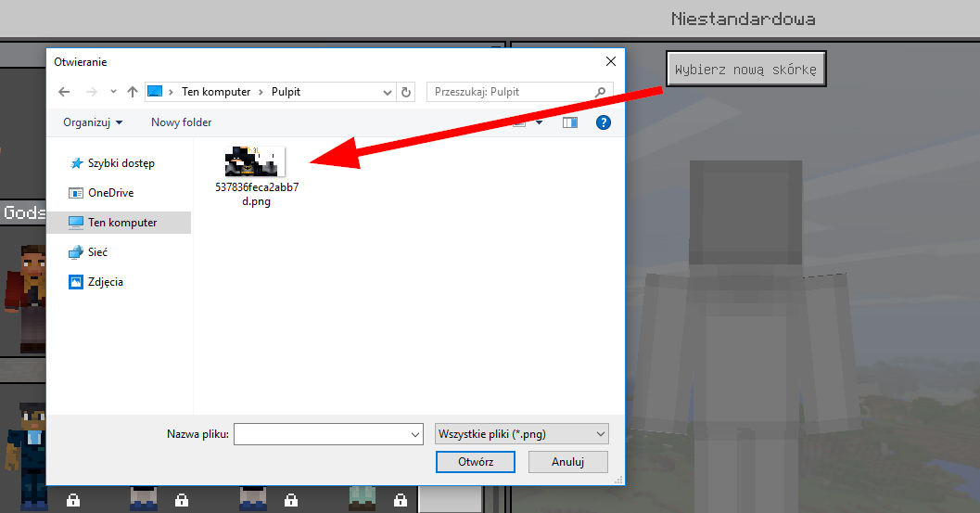Click the Otwórz button
The height and width of the screenshot is (513, 980).
[x=476, y=462]
